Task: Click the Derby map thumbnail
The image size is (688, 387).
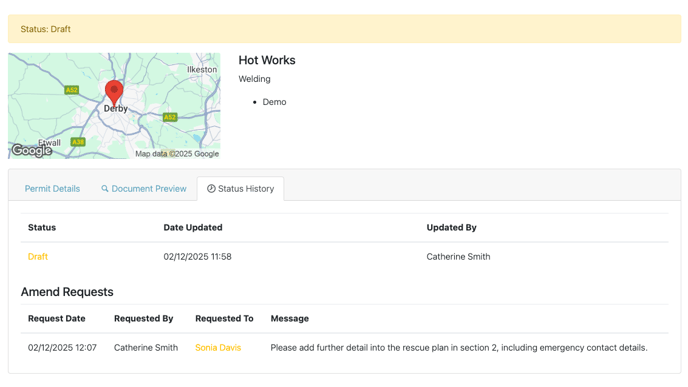Action: click(x=114, y=106)
